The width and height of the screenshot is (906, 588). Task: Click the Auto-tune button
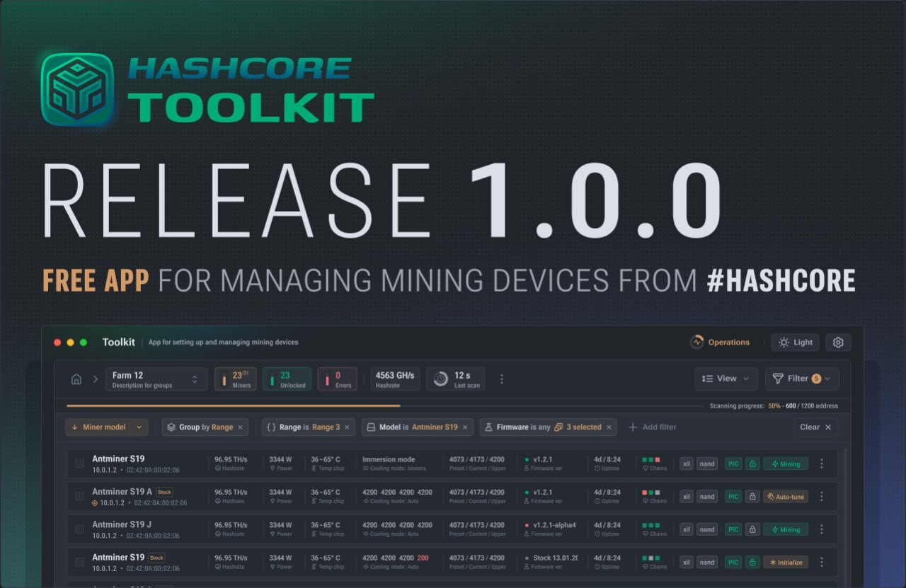[785, 497]
